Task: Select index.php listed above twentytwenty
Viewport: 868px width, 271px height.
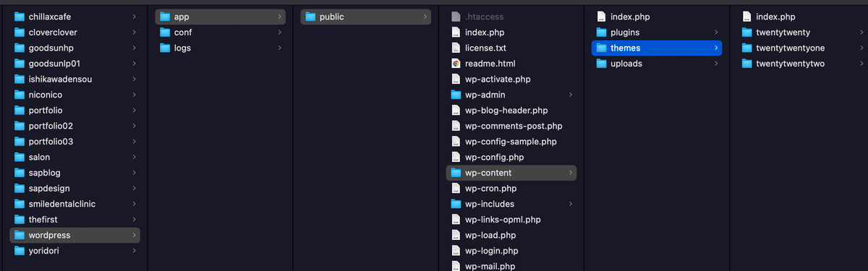Action: pos(775,17)
